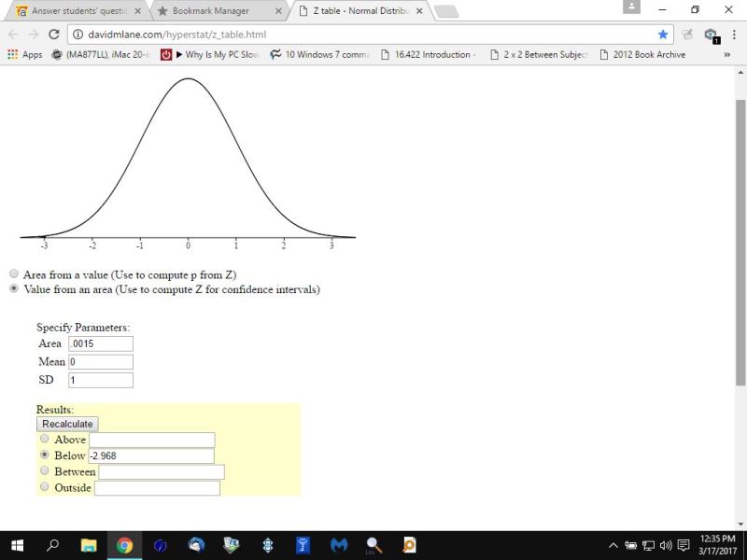Close the Bookmark Manager tab
747x560 pixels.
[278, 11]
